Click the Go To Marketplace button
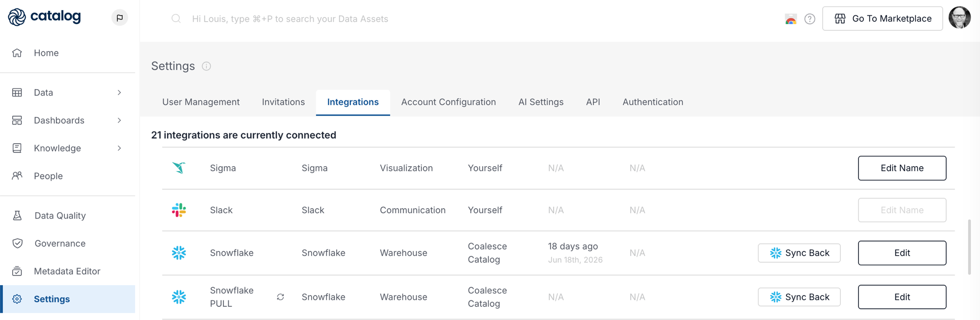This screenshot has height=320, width=980. [882, 19]
